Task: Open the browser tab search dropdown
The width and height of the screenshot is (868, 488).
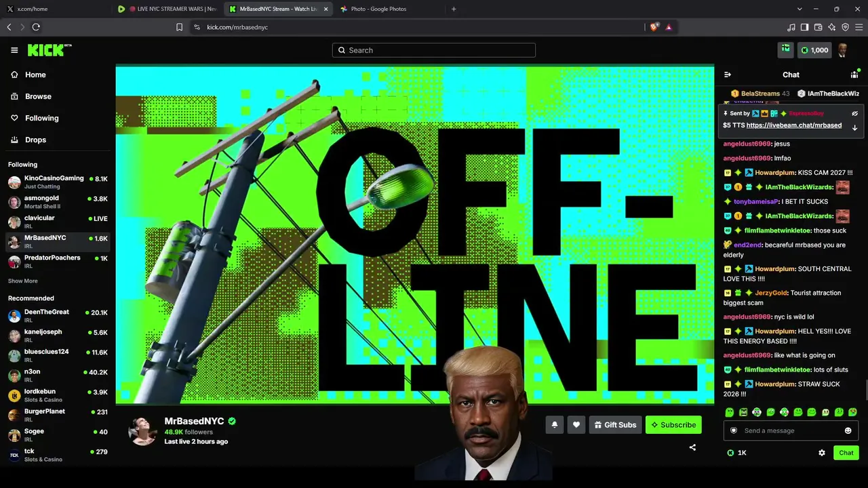Action: click(800, 9)
